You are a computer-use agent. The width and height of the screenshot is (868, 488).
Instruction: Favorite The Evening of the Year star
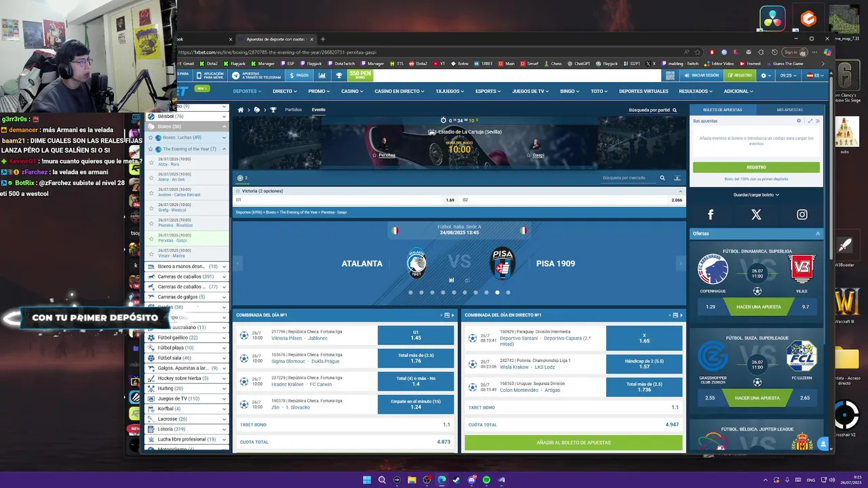tap(151, 149)
